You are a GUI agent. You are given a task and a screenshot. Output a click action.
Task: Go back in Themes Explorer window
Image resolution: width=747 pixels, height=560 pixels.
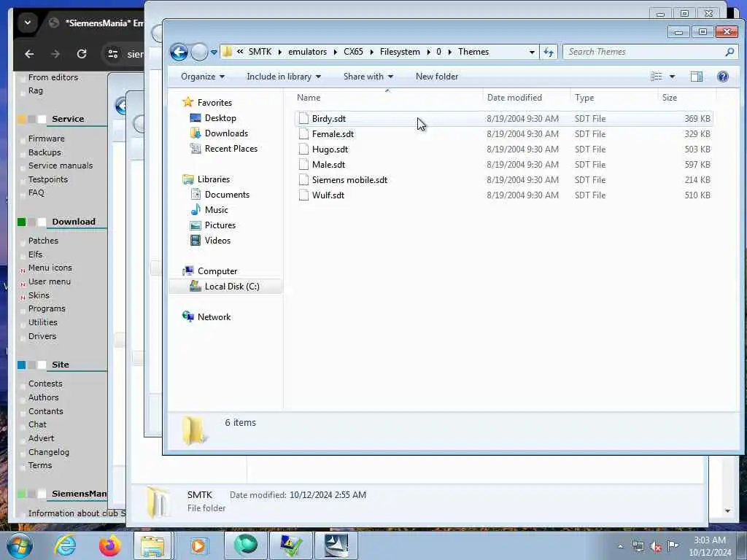pos(179,52)
